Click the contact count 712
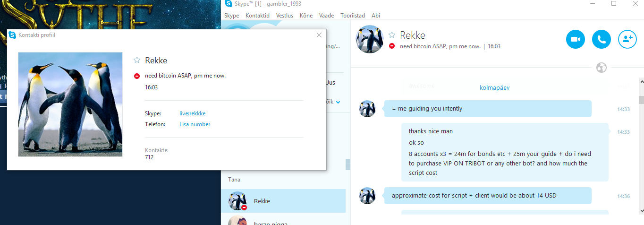Screen dimensions: 644x225 149,157
